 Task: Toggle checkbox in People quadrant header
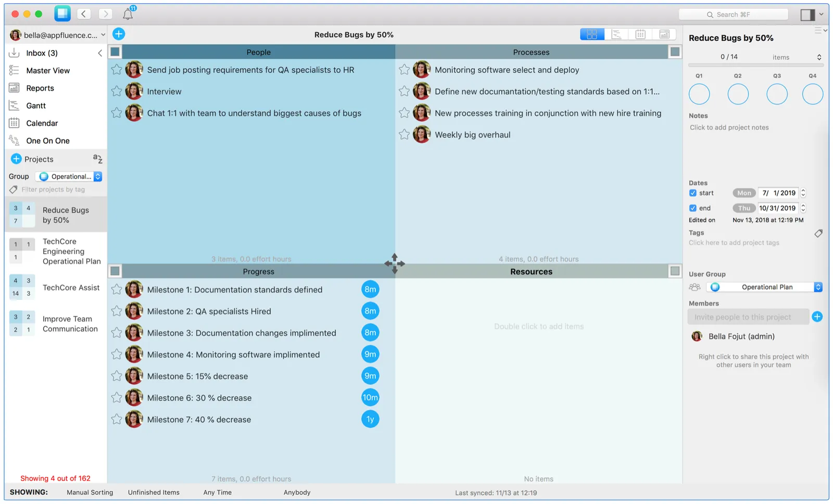pyautogui.click(x=115, y=52)
